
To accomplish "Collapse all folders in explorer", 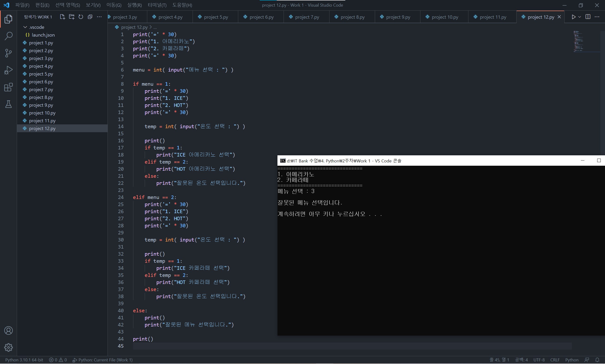I will click(x=90, y=17).
